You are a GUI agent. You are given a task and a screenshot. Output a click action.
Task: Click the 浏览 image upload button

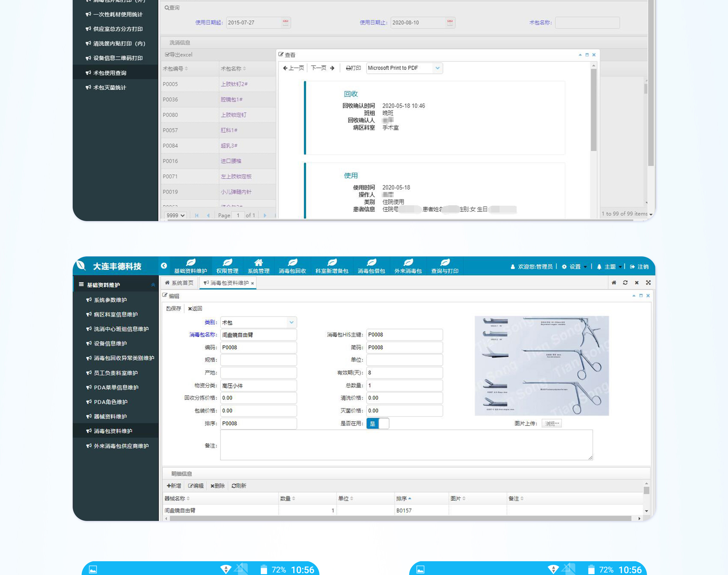point(551,423)
